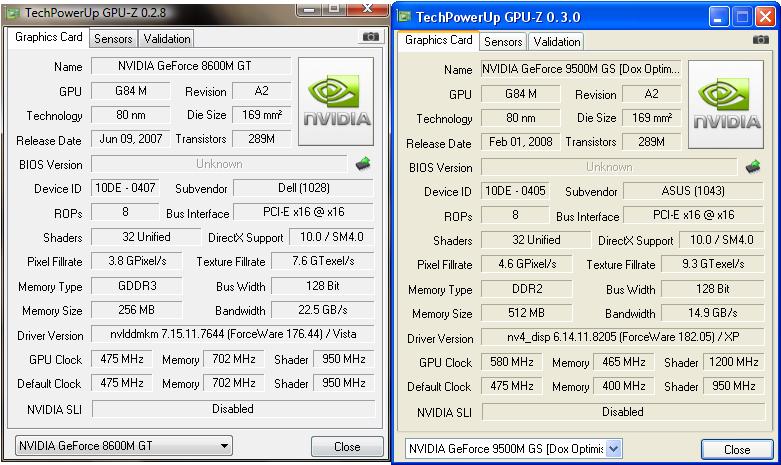Screen dimensions: 781x465
Task: Click Texture Fillrate value 7.6 GTexel/s
Action: click(x=322, y=261)
